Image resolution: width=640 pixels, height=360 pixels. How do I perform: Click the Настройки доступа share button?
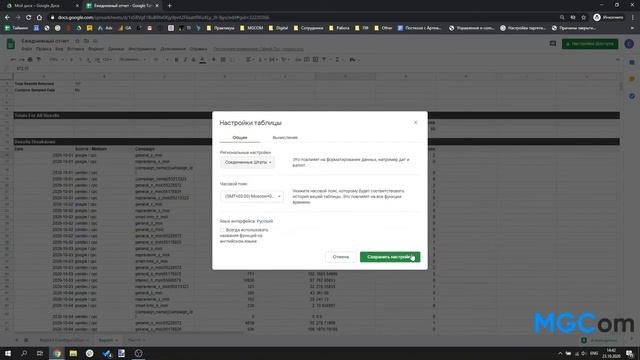coord(590,44)
